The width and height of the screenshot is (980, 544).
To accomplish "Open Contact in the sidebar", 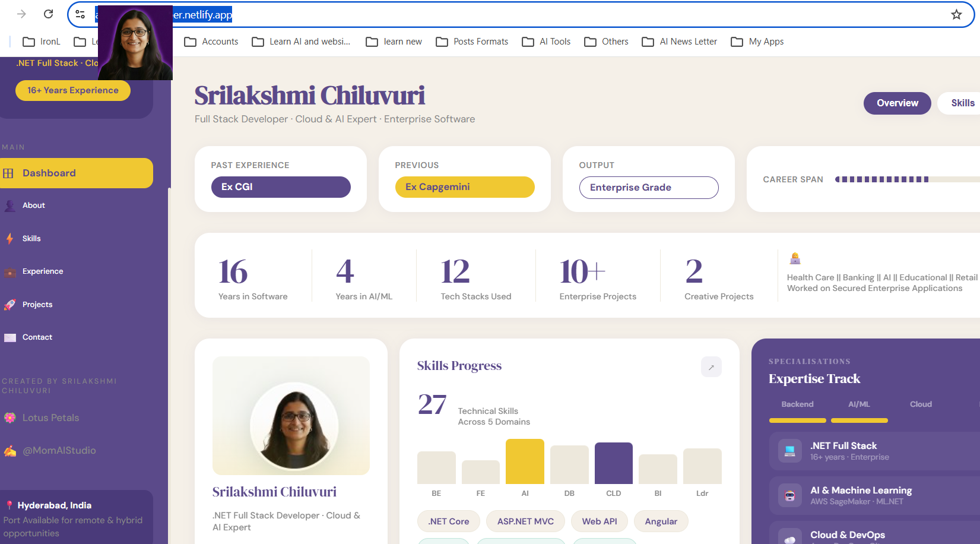I will pyautogui.click(x=37, y=337).
